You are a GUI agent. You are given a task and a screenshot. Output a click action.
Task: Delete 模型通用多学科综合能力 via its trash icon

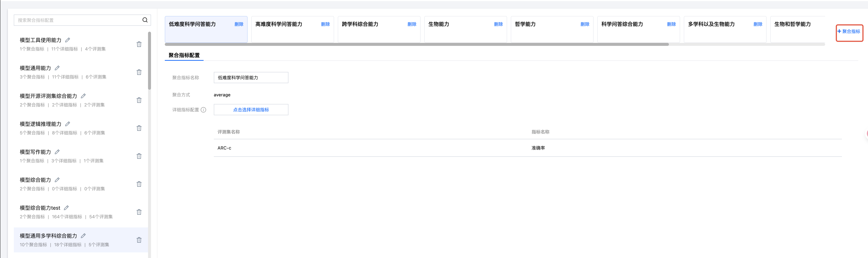click(139, 240)
